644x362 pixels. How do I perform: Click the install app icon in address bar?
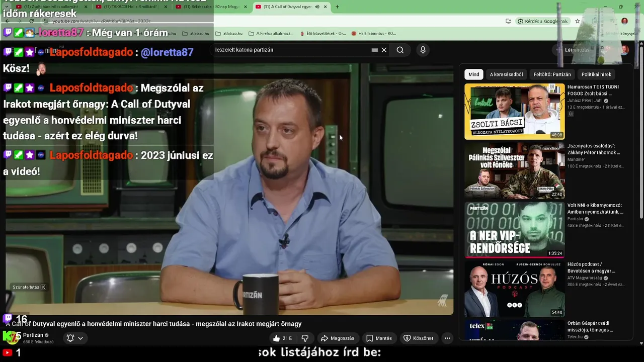click(x=508, y=21)
